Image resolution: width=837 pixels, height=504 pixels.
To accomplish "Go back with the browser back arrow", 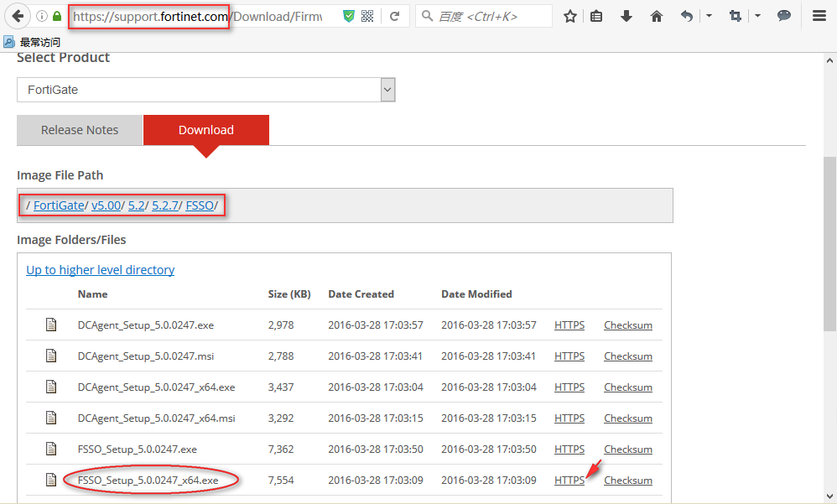I will 18,16.
